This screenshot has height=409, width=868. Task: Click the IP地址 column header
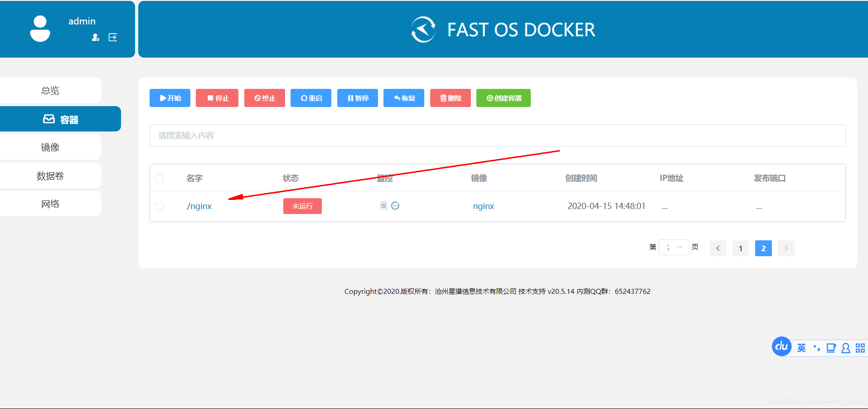(671, 178)
